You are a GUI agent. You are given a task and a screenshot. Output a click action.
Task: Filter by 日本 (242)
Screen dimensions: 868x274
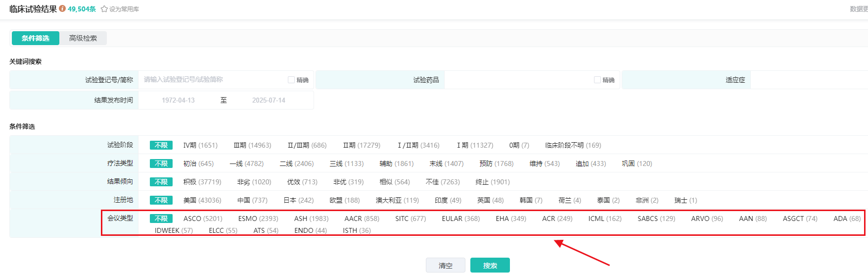[299, 200]
